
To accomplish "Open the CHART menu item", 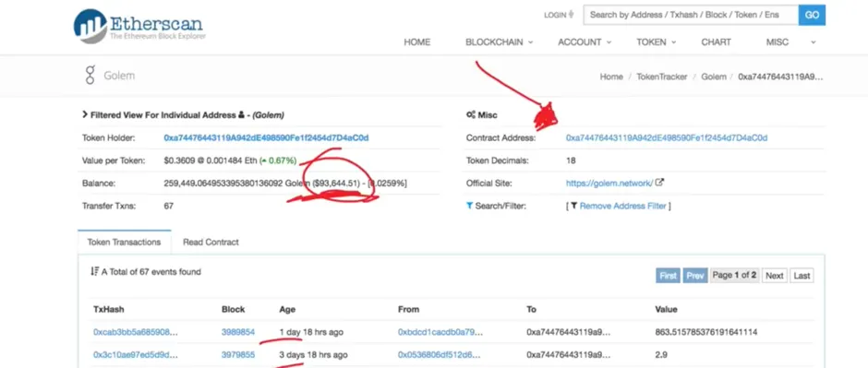I will (x=716, y=42).
